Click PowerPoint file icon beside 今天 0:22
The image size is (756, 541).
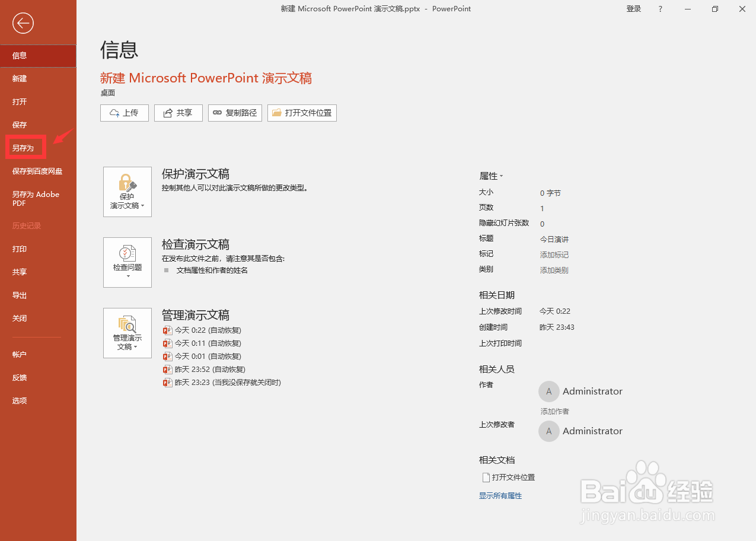167,330
